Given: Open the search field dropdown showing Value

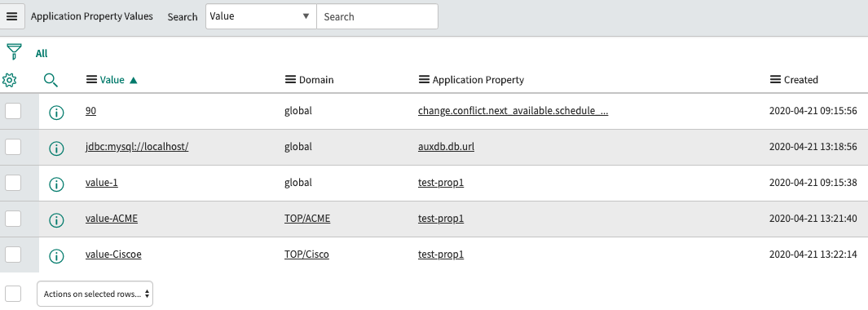Looking at the screenshot, I should point(261,16).
